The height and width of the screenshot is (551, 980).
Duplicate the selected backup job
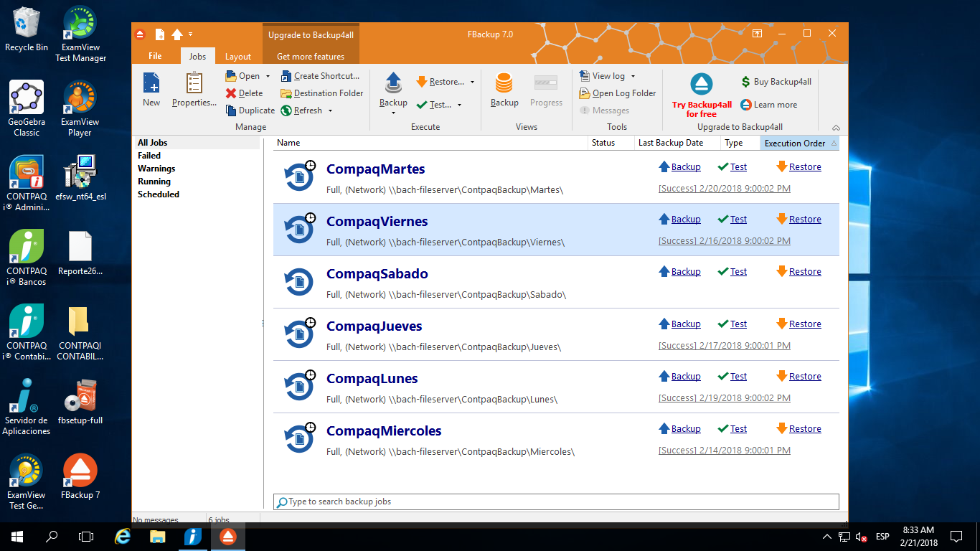tap(250, 110)
